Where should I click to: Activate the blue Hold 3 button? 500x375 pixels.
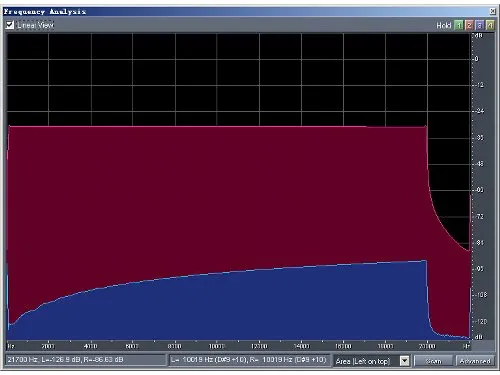tap(479, 25)
